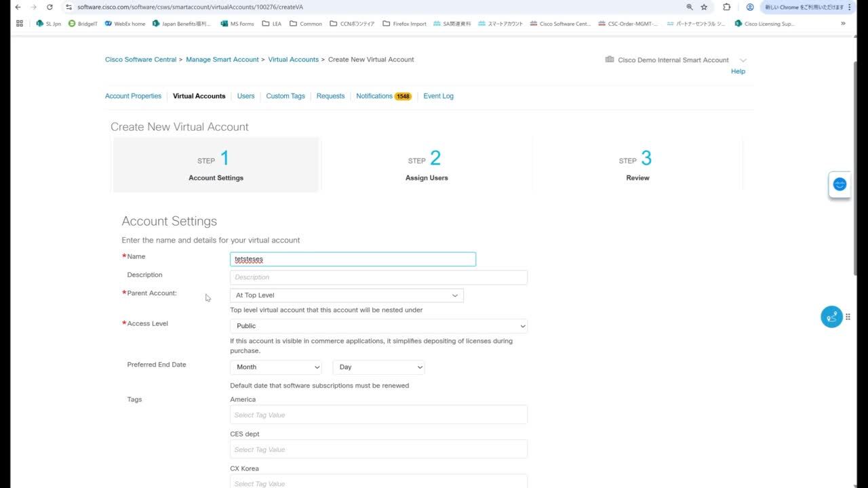Screen dimensions: 868x488
Task: Open the SA関連資料 bookmark
Action: click(452, 23)
